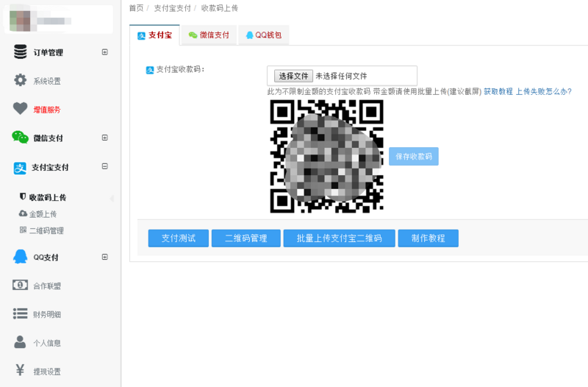Click the blurred user avatar at top left
Image resolution: width=588 pixels, height=387 pixels.
(21, 21)
